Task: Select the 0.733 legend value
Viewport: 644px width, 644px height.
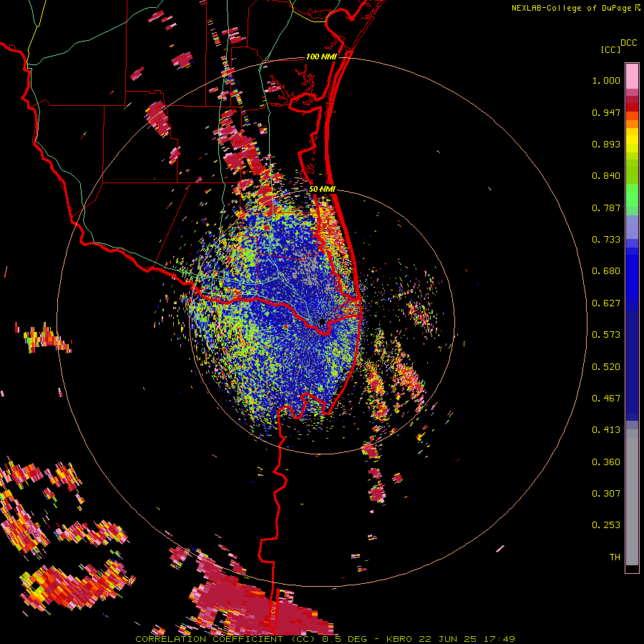Action: 606,240
